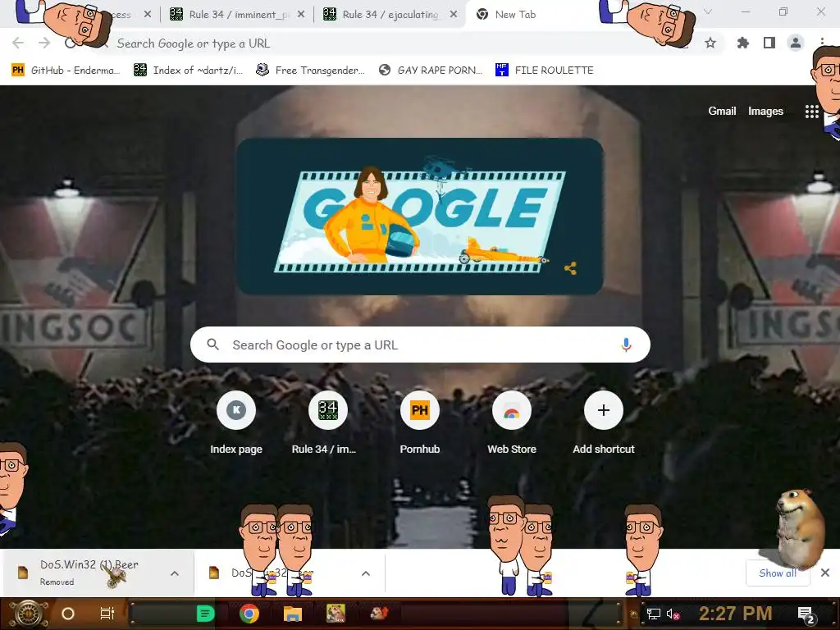This screenshot has width=840, height=630.
Task: Open the Extensions puzzle icon
Action: [x=743, y=43]
